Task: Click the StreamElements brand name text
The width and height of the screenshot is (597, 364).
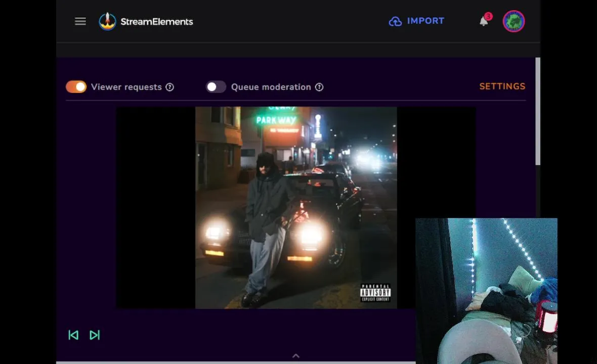Action: click(157, 22)
